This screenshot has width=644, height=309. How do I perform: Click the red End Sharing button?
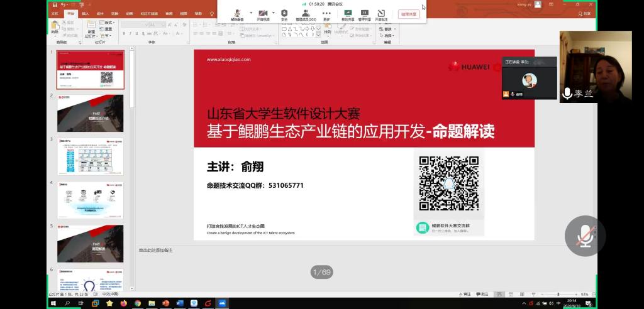409,14
